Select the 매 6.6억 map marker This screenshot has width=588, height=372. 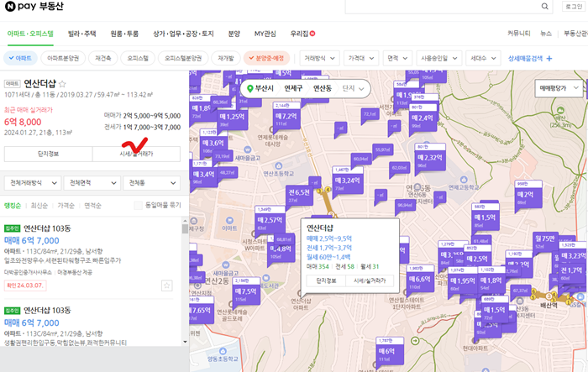pyautogui.click(x=420, y=280)
